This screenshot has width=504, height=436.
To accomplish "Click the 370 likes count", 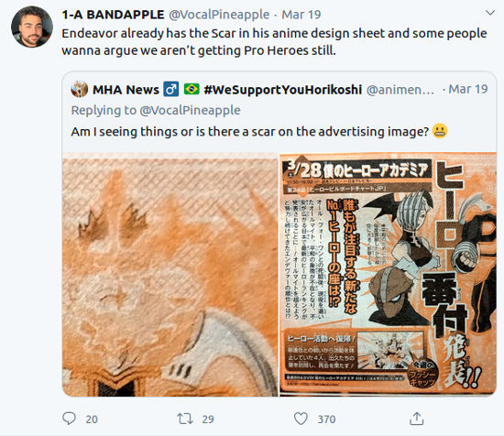I will [x=326, y=420].
